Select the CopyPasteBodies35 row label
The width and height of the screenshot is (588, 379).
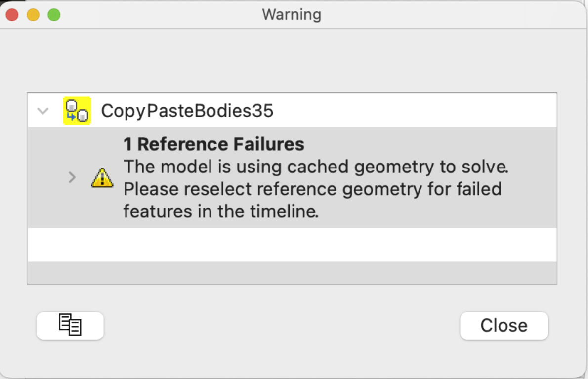click(x=187, y=111)
